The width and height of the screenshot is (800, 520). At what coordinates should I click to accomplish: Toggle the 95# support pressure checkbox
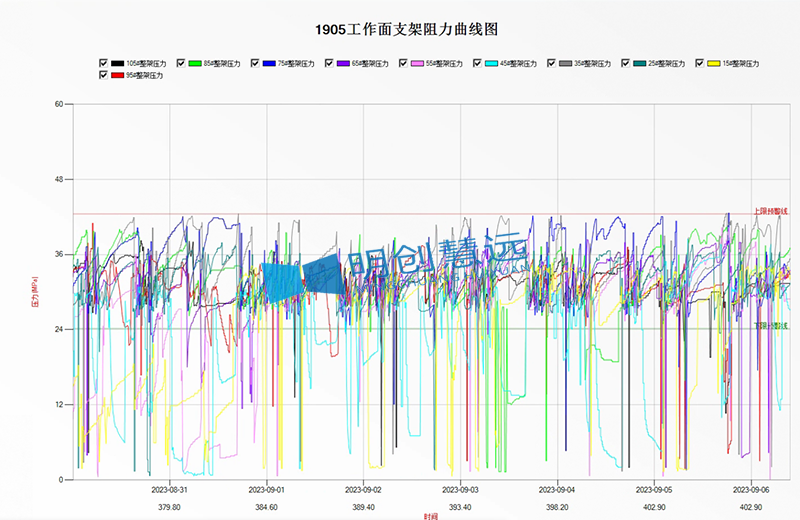[x=104, y=75]
